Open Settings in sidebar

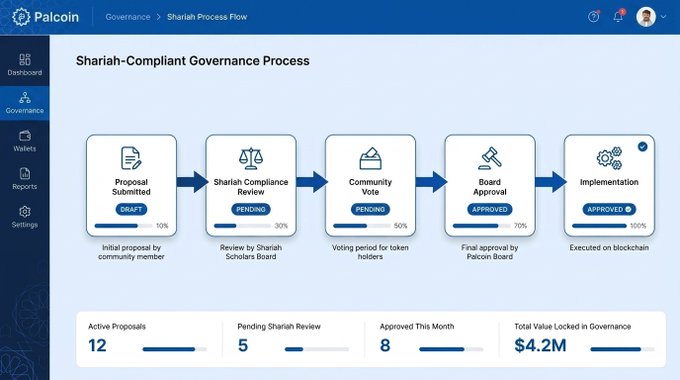[25, 217]
